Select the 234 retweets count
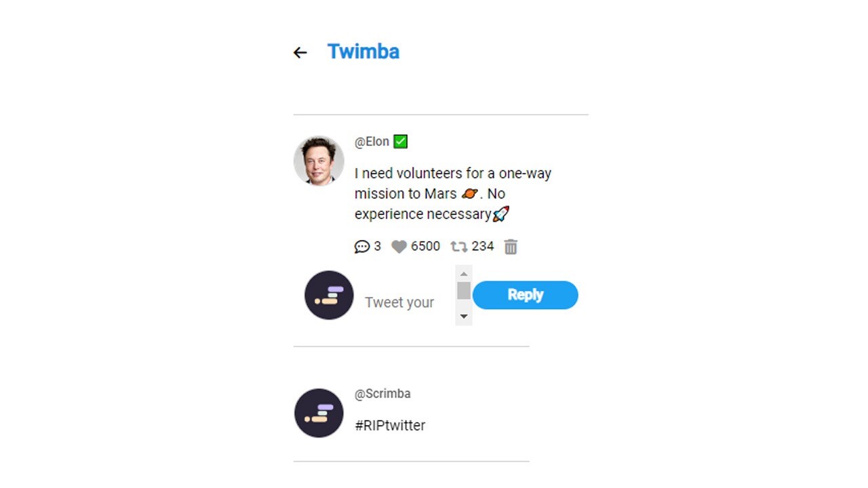The height and width of the screenshot is (488, 868). click(x=483, y=247)
